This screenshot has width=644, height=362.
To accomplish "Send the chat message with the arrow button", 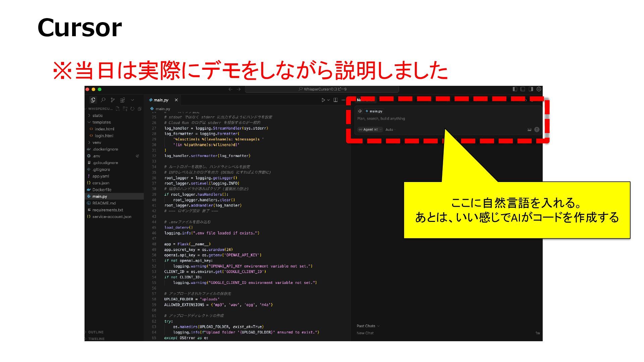I will click(537, 129).
